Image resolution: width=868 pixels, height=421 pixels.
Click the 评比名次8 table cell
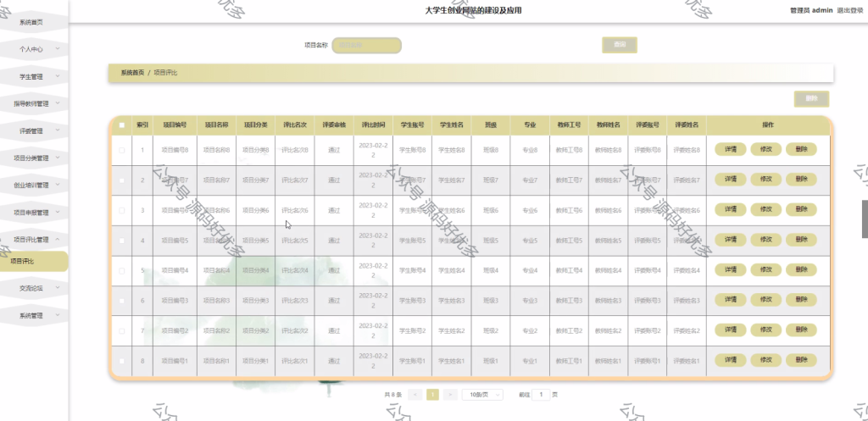coord(294,150)
